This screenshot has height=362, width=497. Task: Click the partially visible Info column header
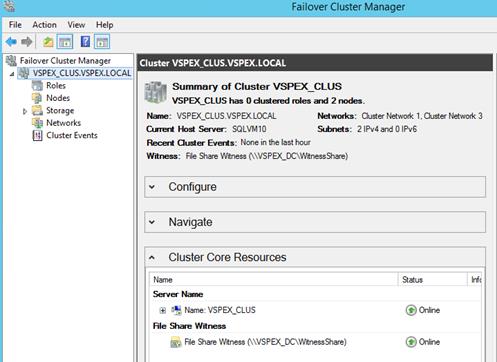(475, 280)
